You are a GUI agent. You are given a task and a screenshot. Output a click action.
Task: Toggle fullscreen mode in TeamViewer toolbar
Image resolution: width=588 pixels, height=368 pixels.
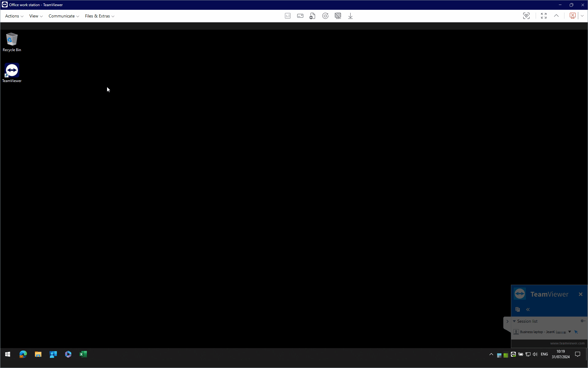tap(544, 16)
